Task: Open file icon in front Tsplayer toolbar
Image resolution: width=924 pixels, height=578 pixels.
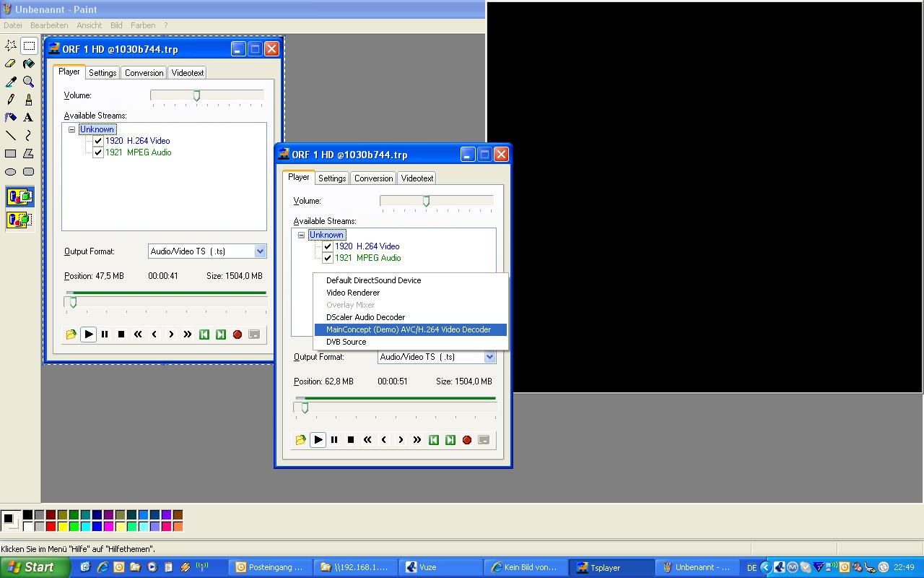Action: click(301, 439)
